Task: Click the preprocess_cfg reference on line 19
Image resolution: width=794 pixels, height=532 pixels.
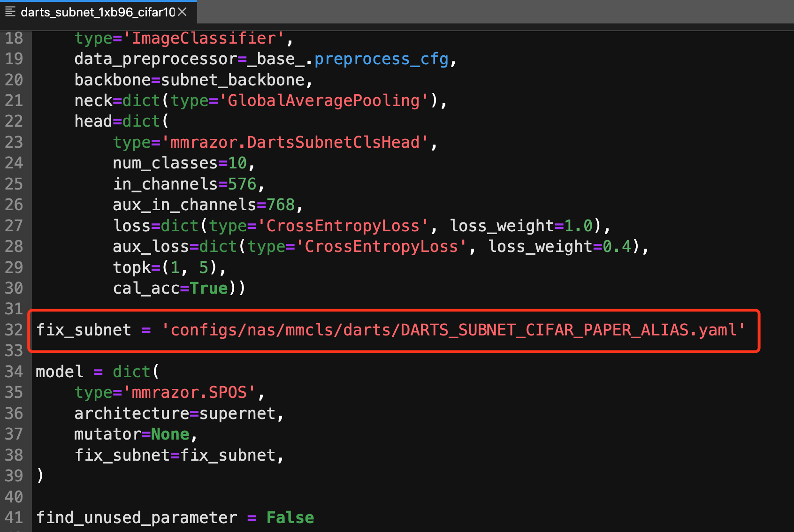Action: (x=381, y=59)
